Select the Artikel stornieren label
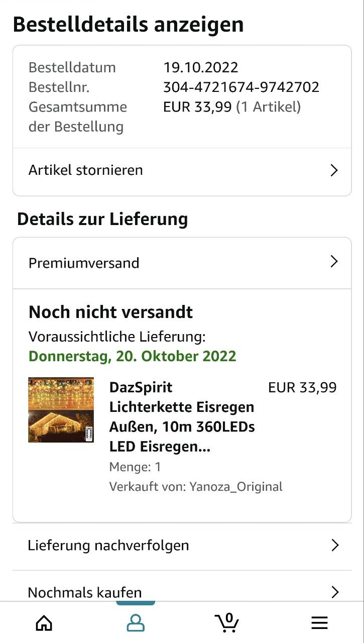 pos(86,170)
